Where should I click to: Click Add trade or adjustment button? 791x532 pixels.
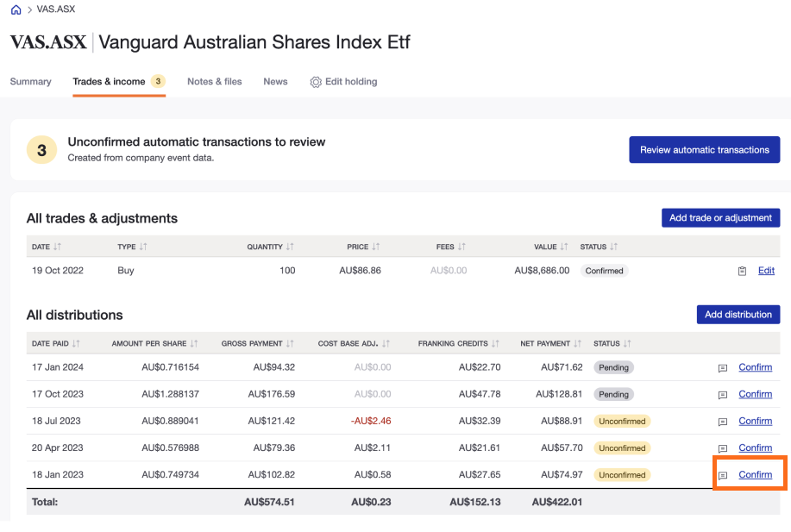tap(720, 218)
